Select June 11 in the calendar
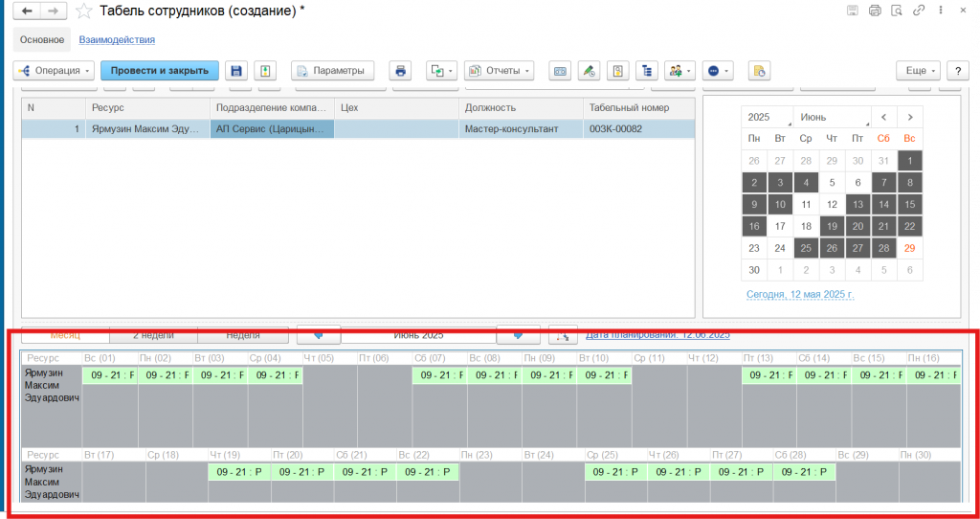The height and width of the screenshot is (519, 980). [x=806, y=204]
